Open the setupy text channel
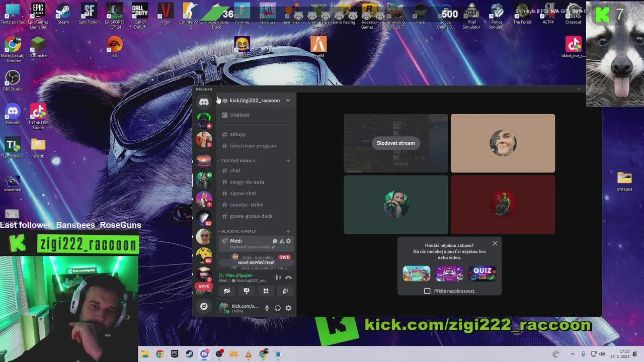The height and width of the screenshot is (362, 644). click(256, 134)
